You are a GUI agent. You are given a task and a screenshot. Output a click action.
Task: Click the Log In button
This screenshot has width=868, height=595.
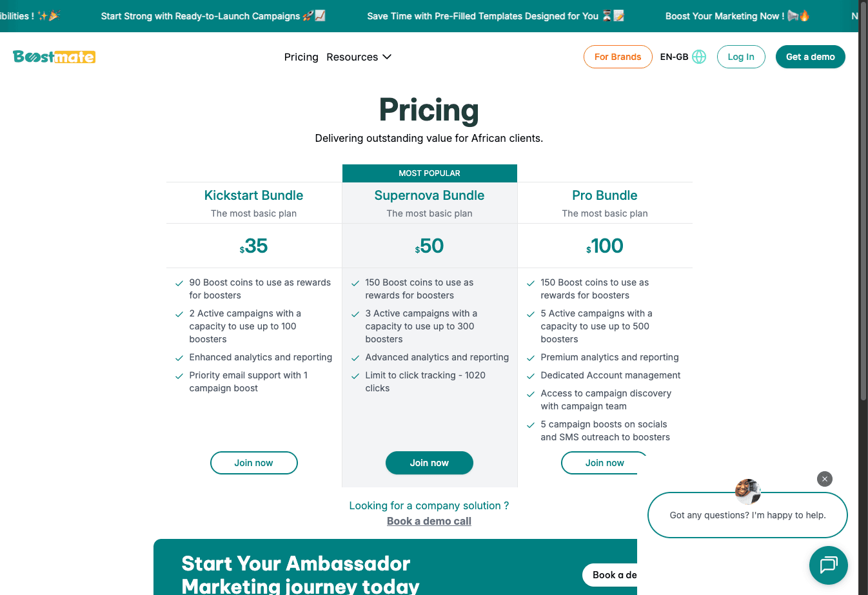coord(741,57)
